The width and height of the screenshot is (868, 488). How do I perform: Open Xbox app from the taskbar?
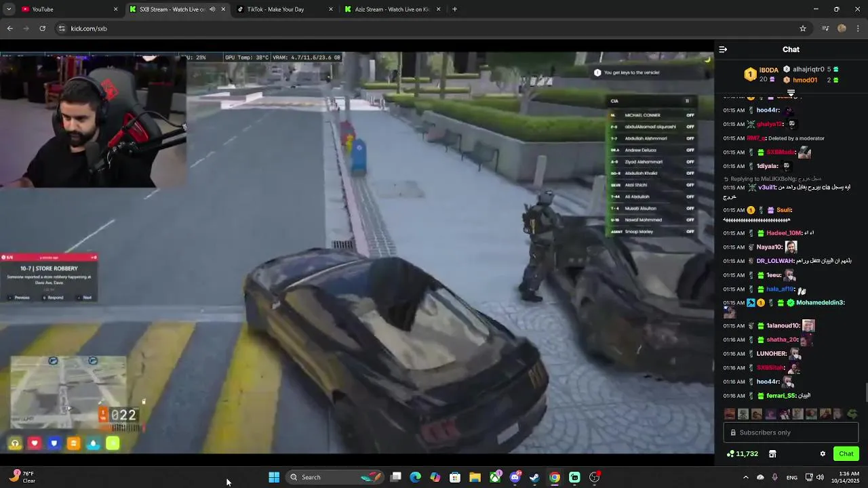[496, 477]
